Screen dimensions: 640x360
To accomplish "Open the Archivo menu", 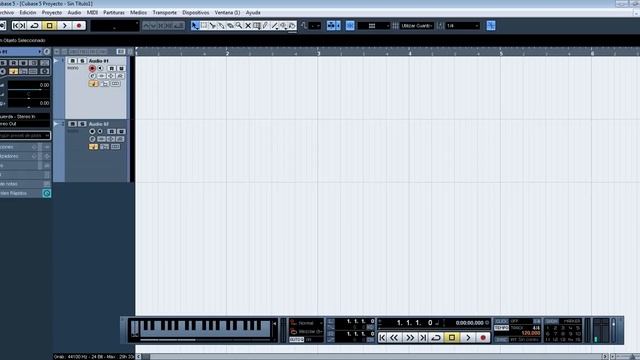I will click(x=7, y=13).
